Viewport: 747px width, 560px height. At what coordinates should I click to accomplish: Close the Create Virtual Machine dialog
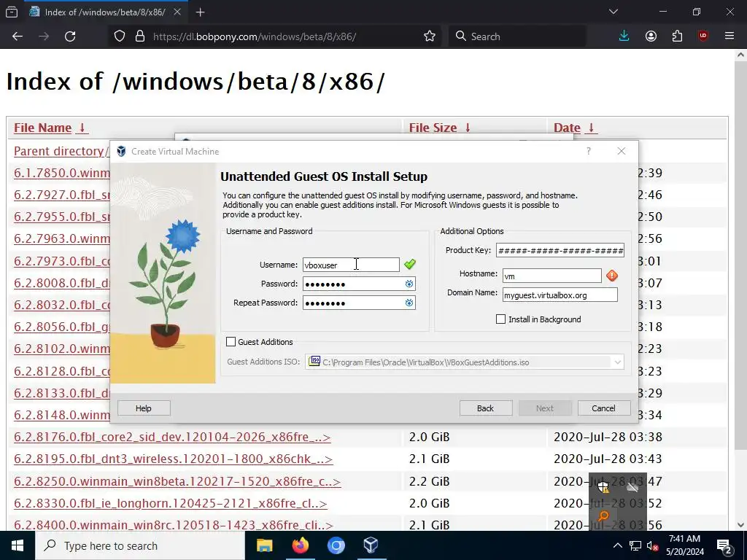coord(622,151)
